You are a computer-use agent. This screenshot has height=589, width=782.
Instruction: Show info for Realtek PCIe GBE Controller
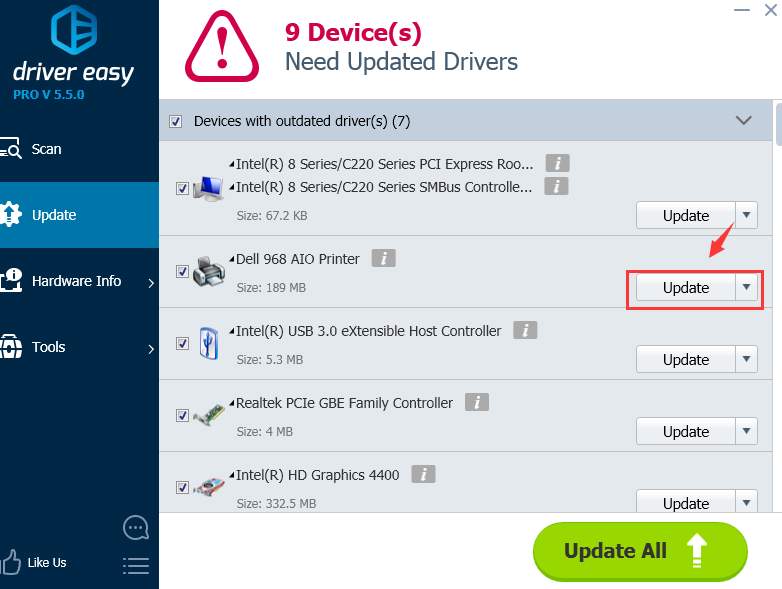click(x=477, y=402)
